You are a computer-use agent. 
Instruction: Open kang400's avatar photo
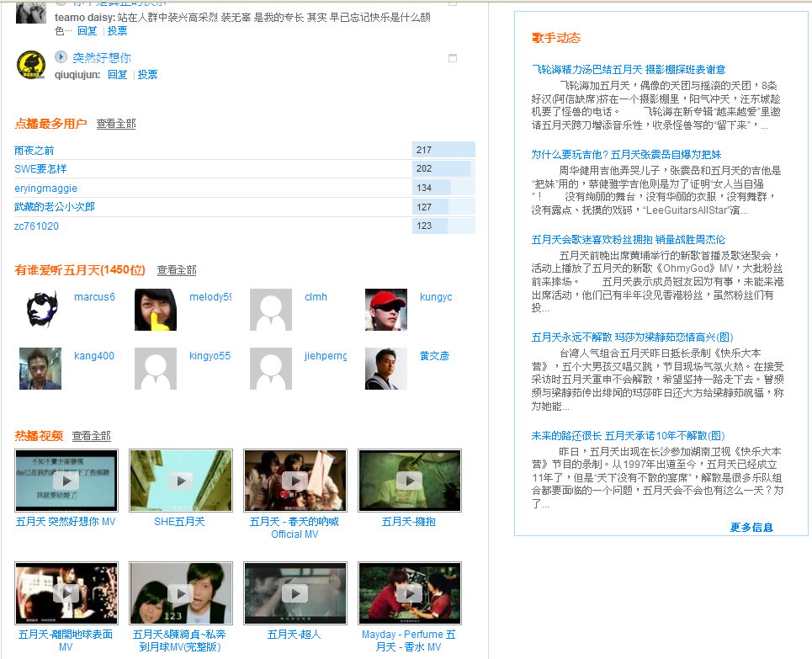coord(40,369)
